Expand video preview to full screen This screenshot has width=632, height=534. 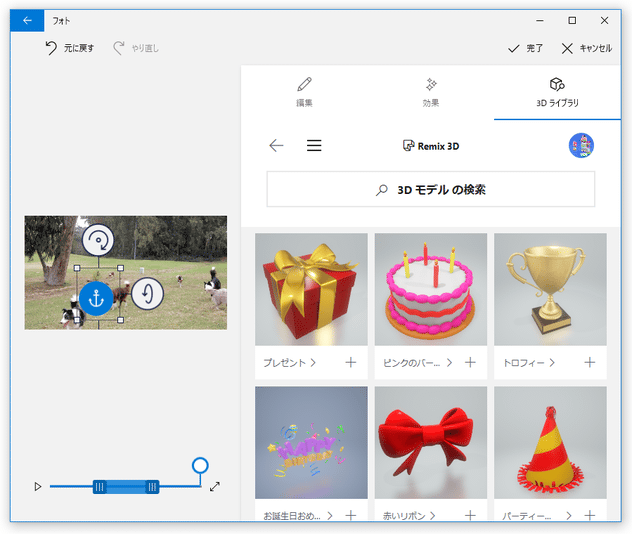coord(214,487)
